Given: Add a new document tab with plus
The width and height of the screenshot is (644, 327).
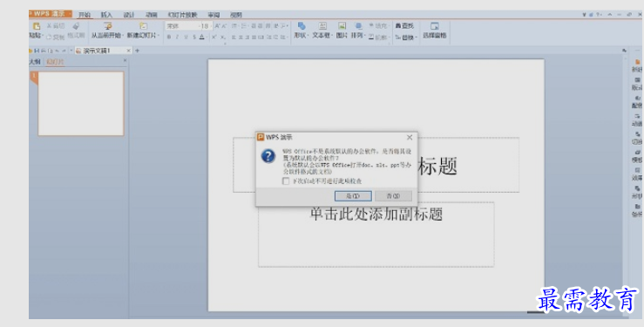Looking at the screenshot, I should tap(137, 51).
